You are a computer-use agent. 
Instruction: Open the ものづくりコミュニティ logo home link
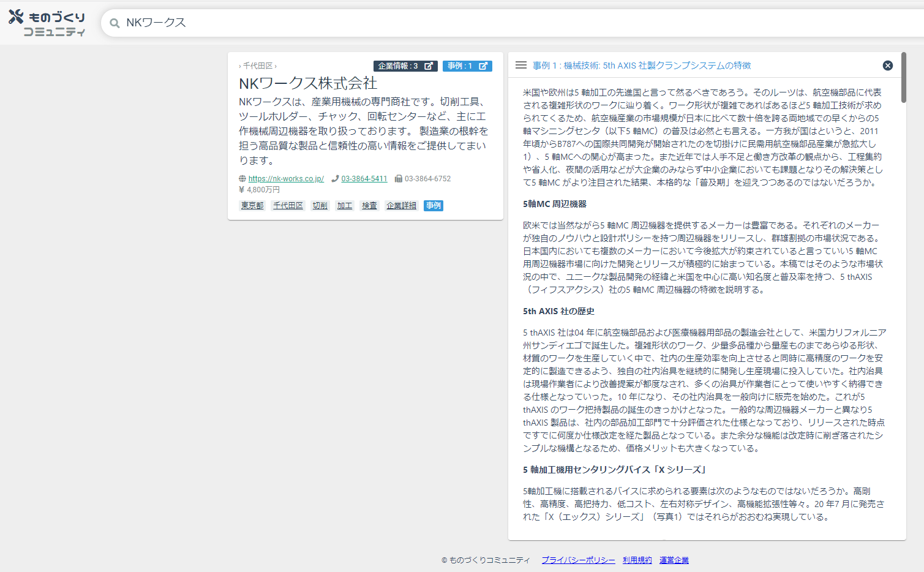pos(47,23)
